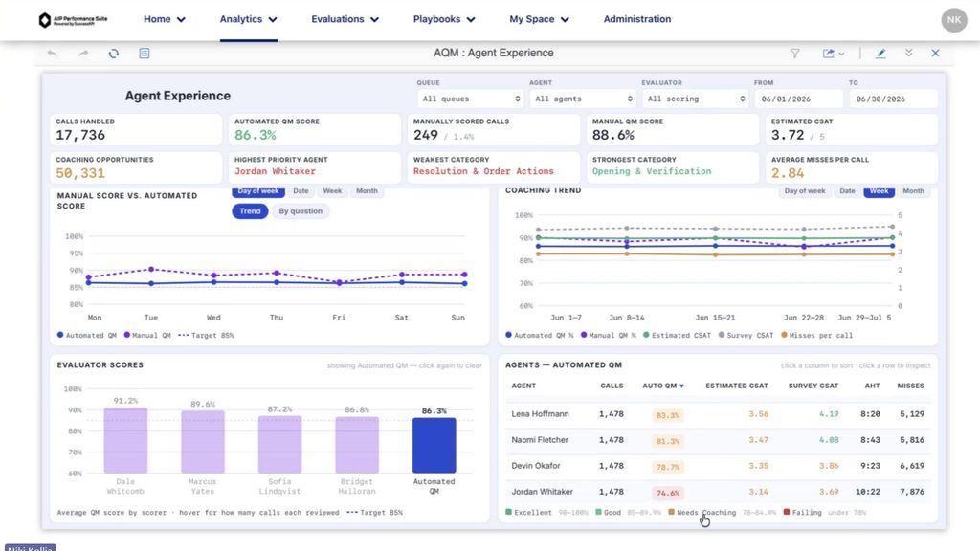Open the NK user avatar
Screen dimensions: 980x551
click(954, 20)
